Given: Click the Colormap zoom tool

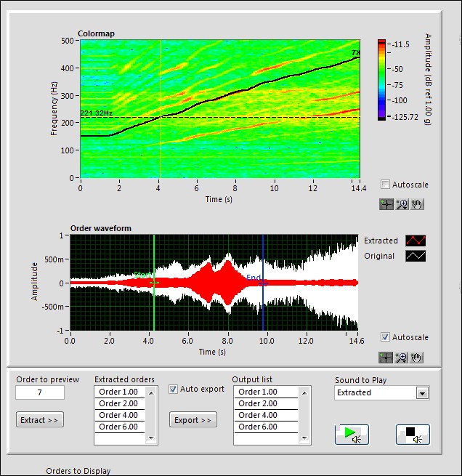Looking at the screenshot, I should coord(402,204).
